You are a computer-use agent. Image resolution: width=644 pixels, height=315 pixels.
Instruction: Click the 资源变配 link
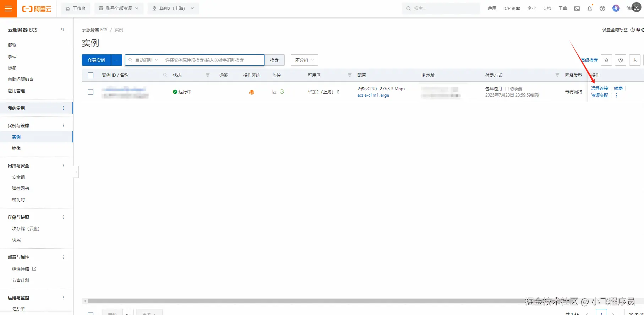(600, 96)
